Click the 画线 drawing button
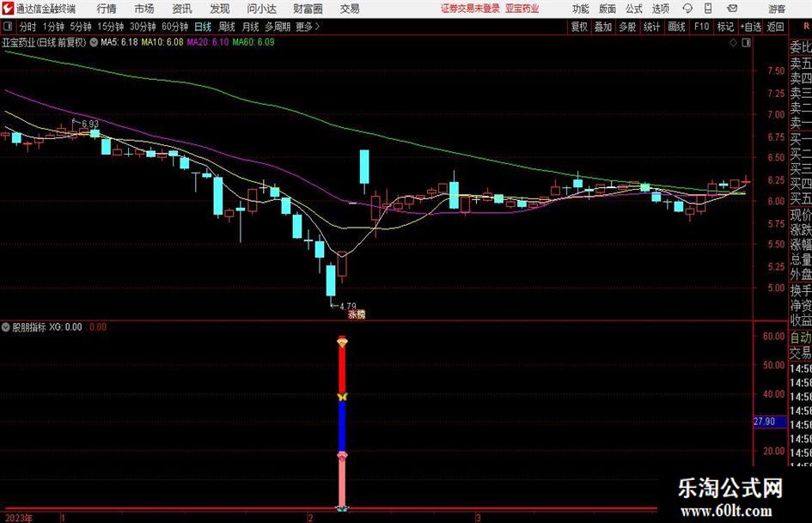Viewport: 812px width, 523px height. pos(677,27)
